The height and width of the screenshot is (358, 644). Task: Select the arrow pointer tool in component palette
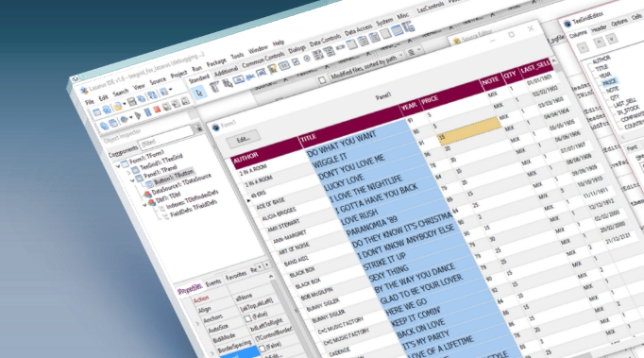pos(199,94)
